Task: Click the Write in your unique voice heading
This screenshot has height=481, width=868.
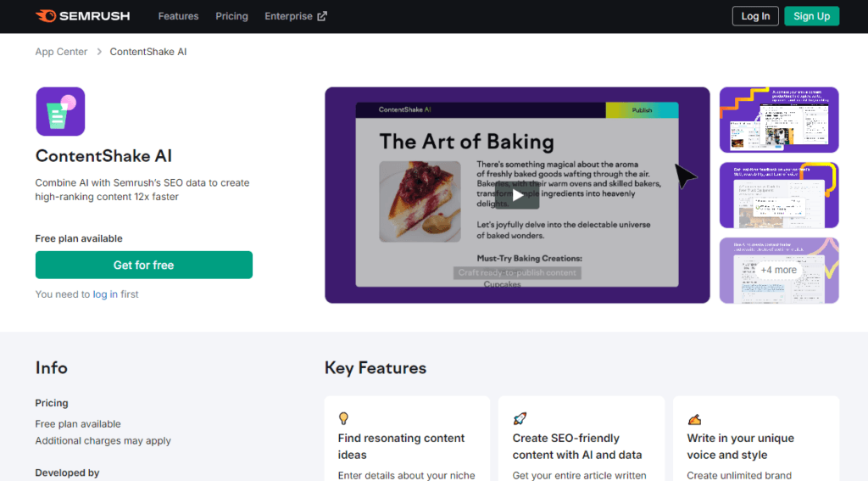Action: point(740,446)
